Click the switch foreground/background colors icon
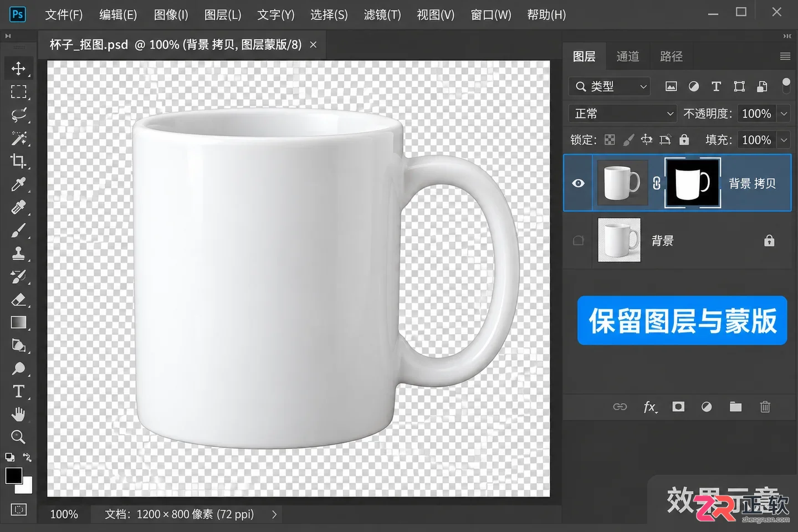Image resolution: width=798 pixels, height=532 pixels. (x=27, y=457)
